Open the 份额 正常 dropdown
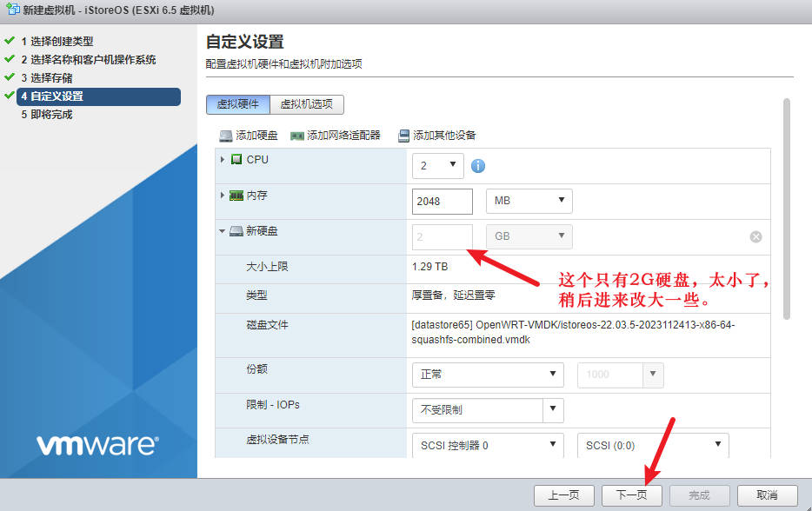The image size is (812, 511). (x=488, y=375)
